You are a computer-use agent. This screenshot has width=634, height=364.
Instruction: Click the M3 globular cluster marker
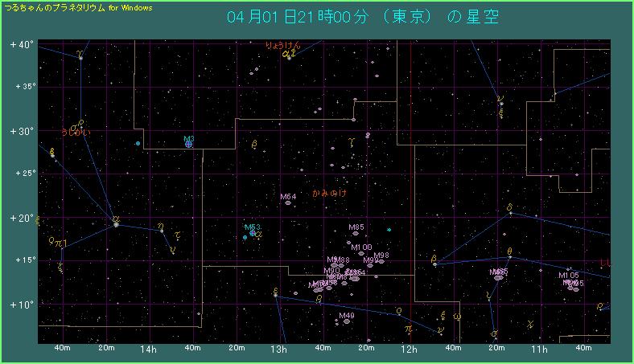pos(188,145)
